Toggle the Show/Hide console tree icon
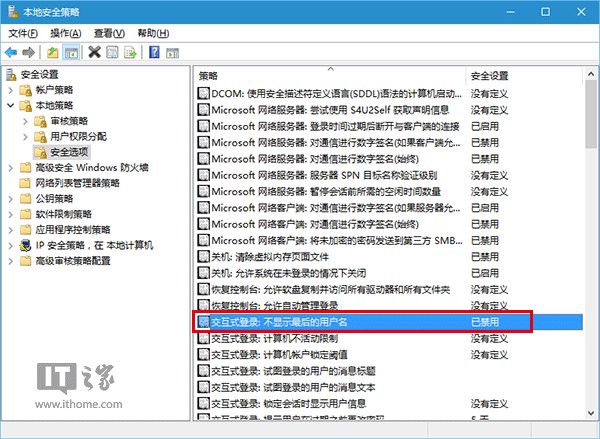The image size is (600, 439). click(71, 52)
